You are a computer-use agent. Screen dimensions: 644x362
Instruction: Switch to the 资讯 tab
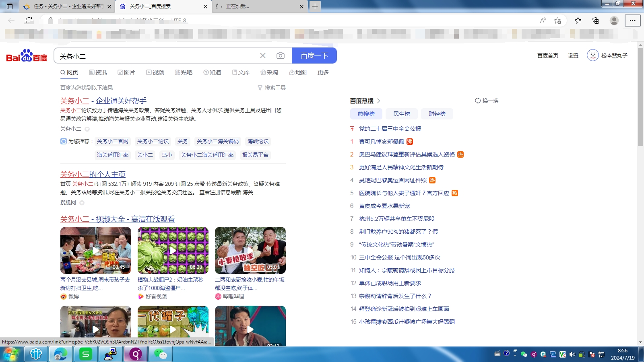click(98, 72)
